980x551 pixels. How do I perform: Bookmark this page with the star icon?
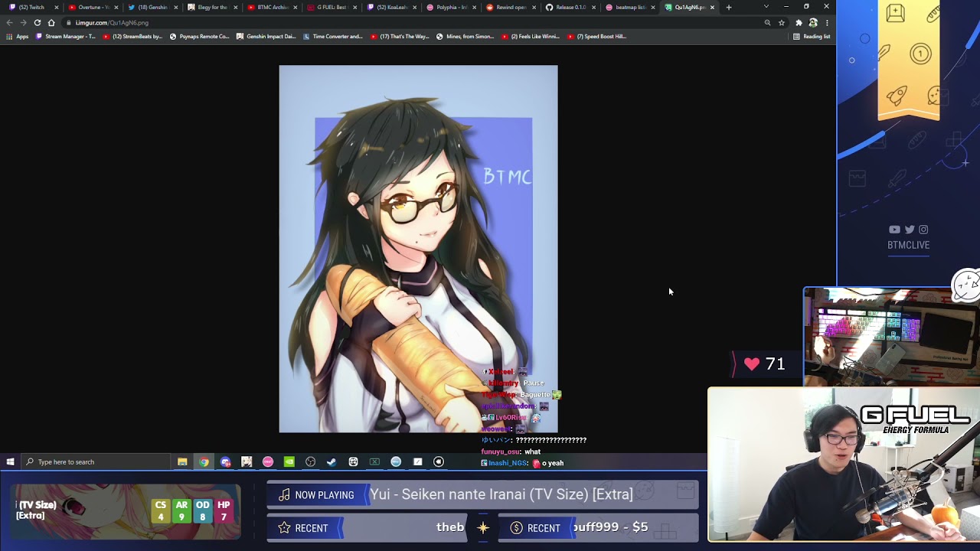click(x=781, y=23)
